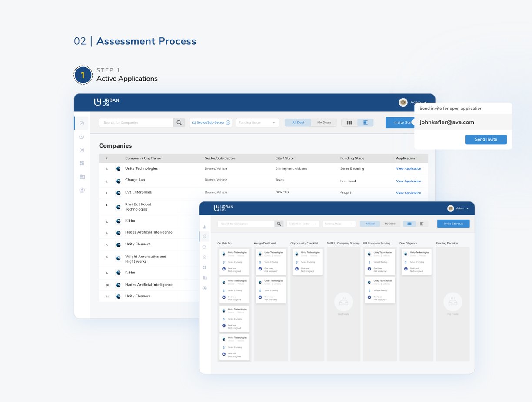Click Birmingham, Alabama cell
The width and height of the screenshot is (532, 402).
tap(291, 168)
